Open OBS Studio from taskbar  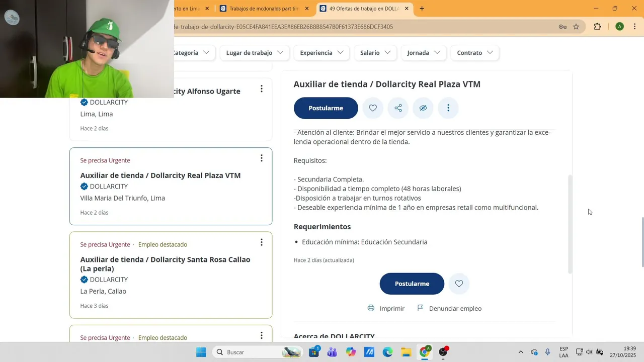[443, 352]
